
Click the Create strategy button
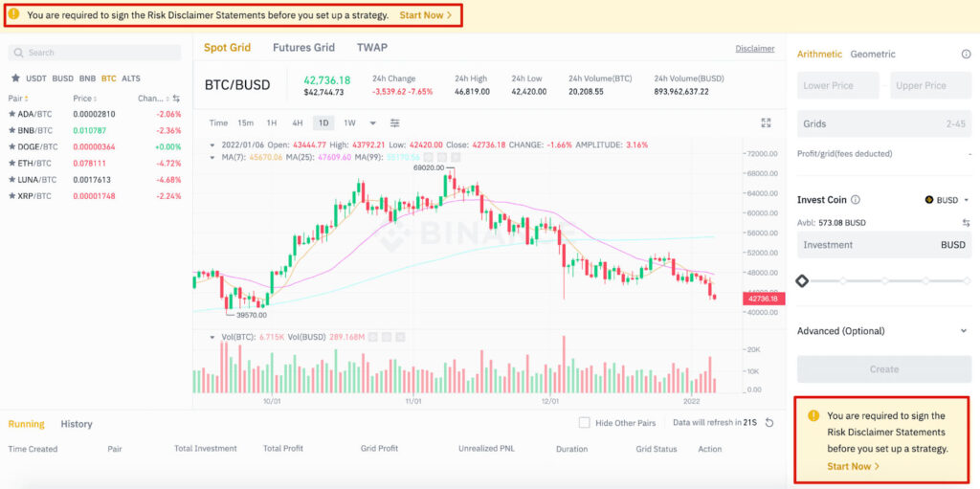coord(883,369)
